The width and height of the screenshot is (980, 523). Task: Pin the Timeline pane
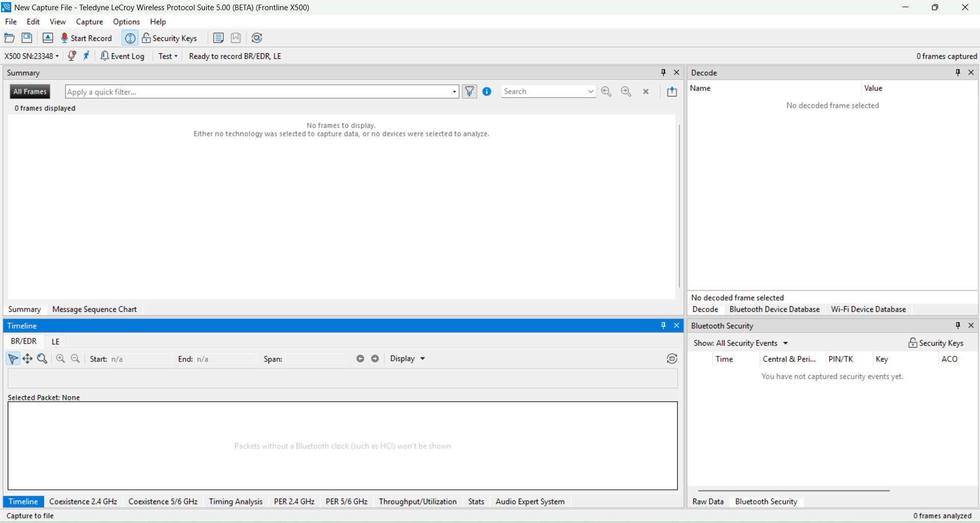coord(664,326)
